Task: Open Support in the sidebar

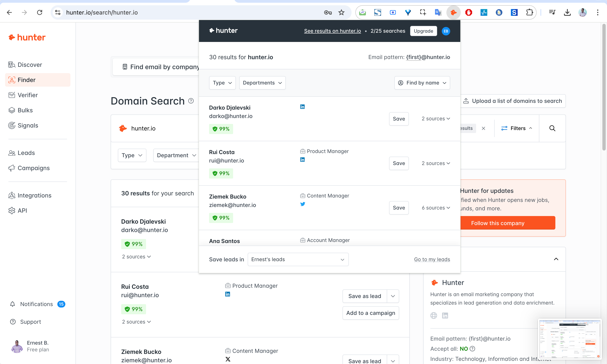Action: click(x=26, y=322)
